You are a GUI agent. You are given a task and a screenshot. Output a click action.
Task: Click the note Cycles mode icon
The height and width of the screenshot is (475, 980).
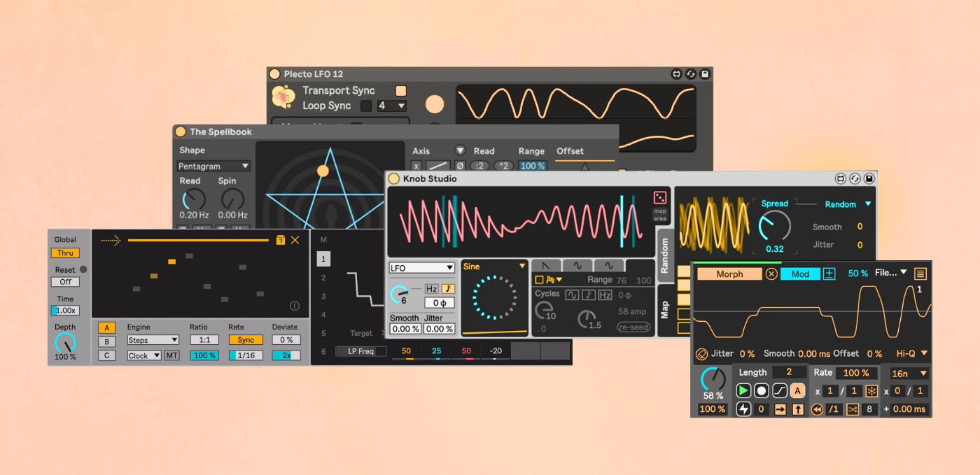[x=589, y=295]
